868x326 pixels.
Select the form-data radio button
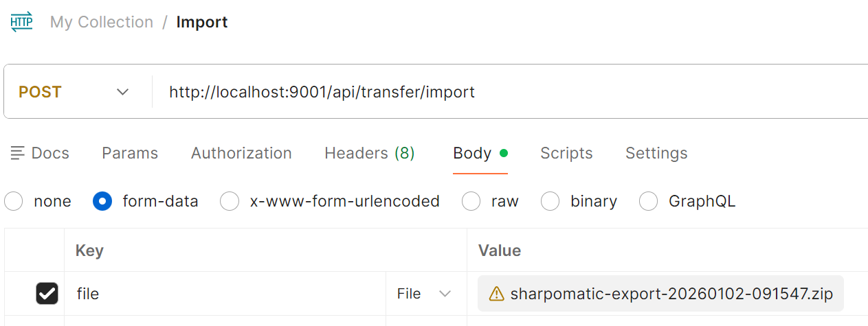(102, 201)
